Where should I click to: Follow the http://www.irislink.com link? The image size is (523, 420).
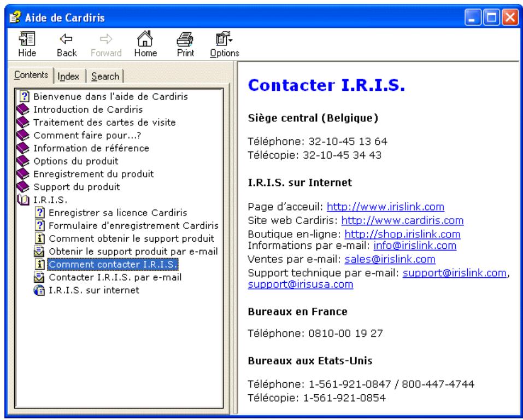point(385,207)
